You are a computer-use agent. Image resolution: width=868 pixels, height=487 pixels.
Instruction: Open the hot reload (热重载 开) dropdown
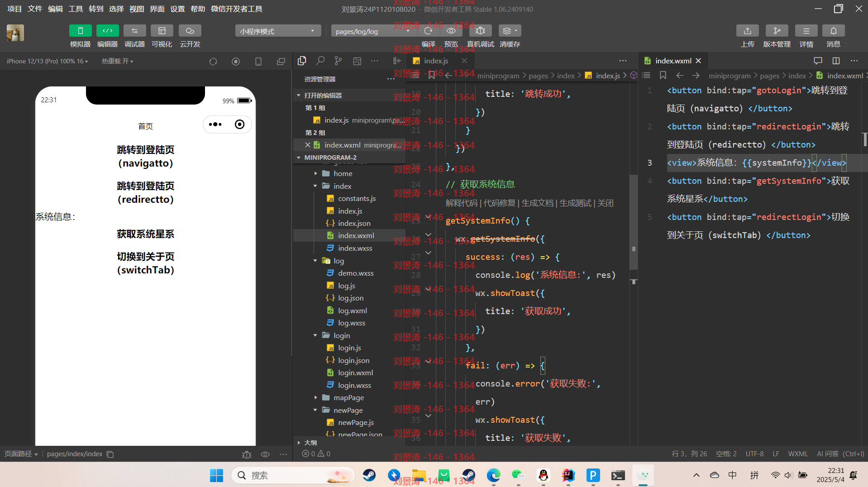pos(117,61)
